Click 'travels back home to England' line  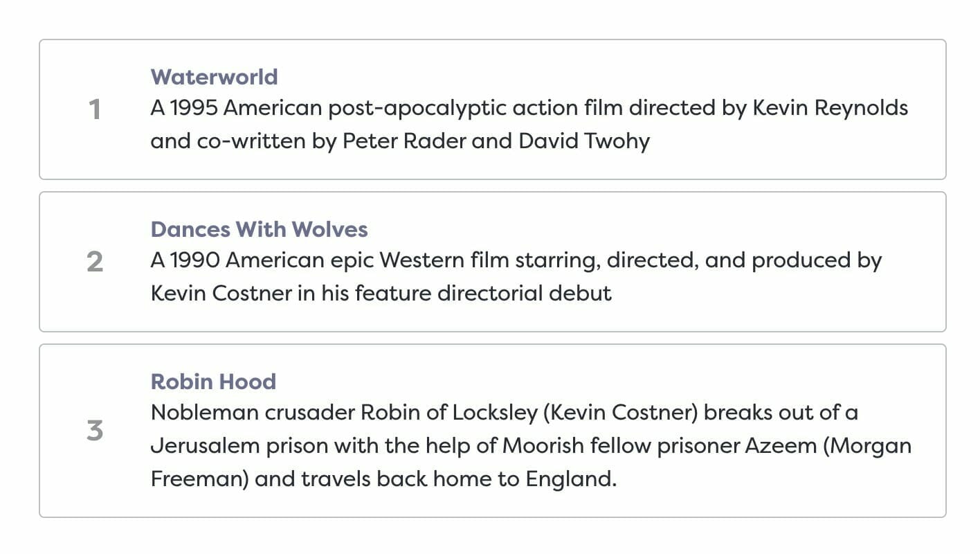pyautogui.click(x=383, y=479)
